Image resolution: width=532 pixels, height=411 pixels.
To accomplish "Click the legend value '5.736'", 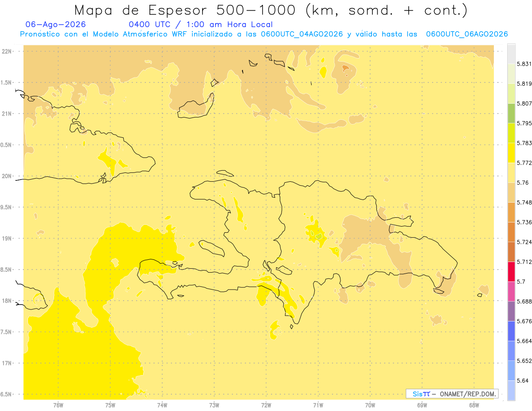I will pos(524,222).
